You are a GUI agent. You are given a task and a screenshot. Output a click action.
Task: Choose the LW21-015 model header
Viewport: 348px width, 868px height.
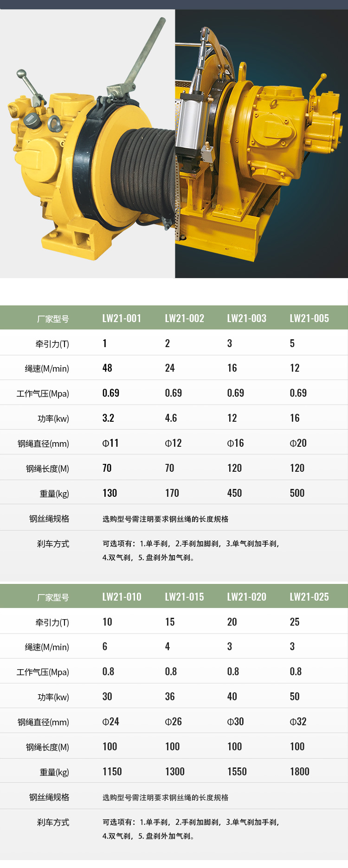184,597
